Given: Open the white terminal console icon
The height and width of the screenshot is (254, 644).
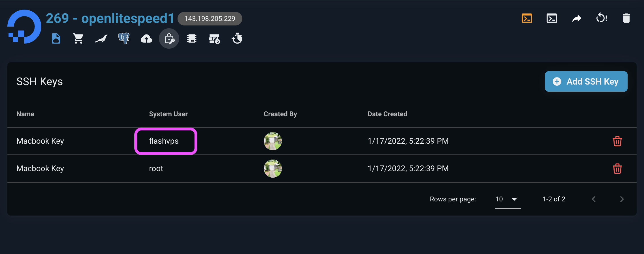Looking at the screenshot, I should pyautogui.click(x=552, y=18).
